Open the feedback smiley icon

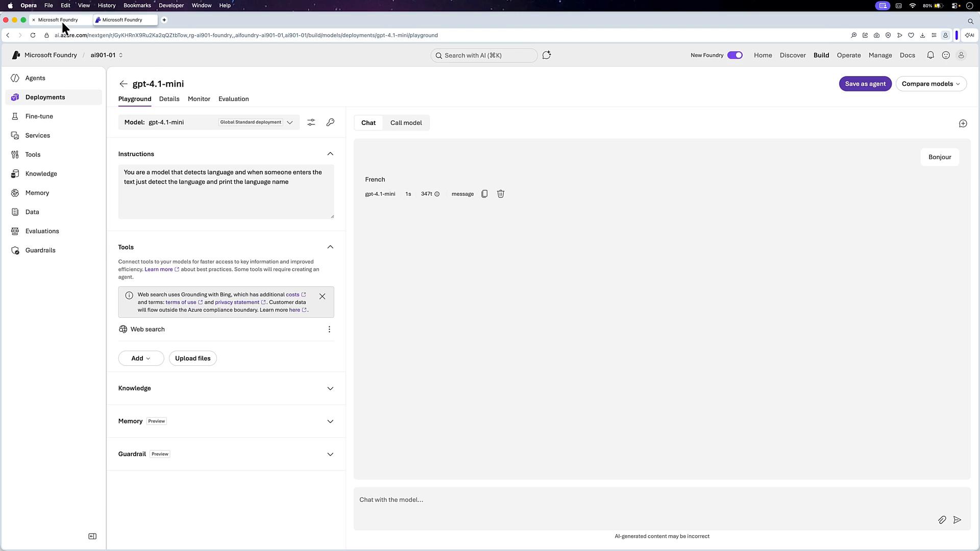pos(946,55)
